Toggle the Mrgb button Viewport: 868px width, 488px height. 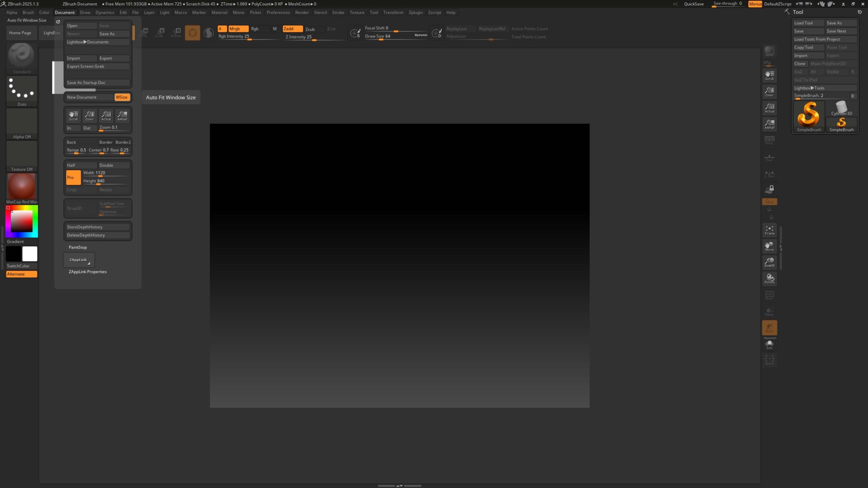(x=238, y=29)
